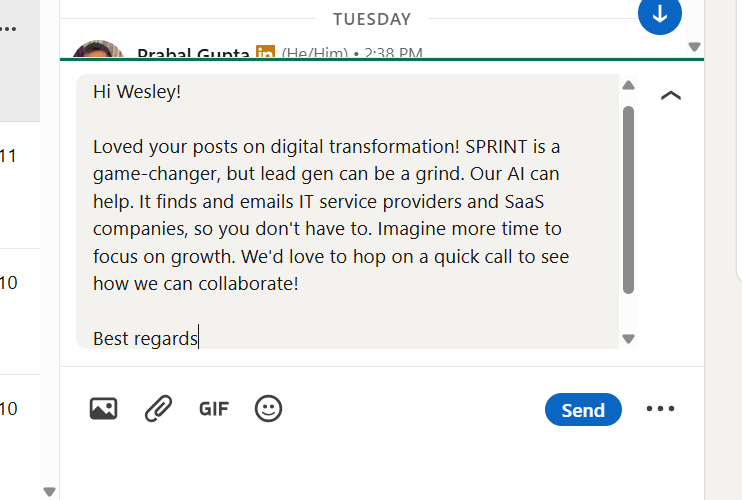Click the down arrow of message box scrollbar

(628, 339)
